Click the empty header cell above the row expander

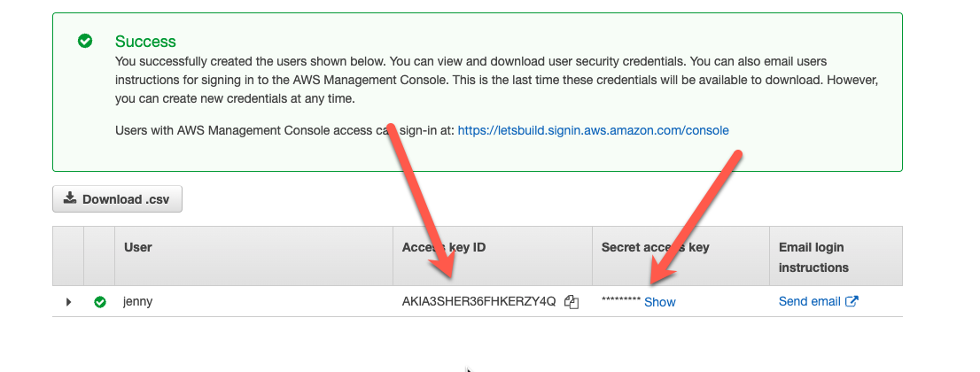tap(68, 256)
